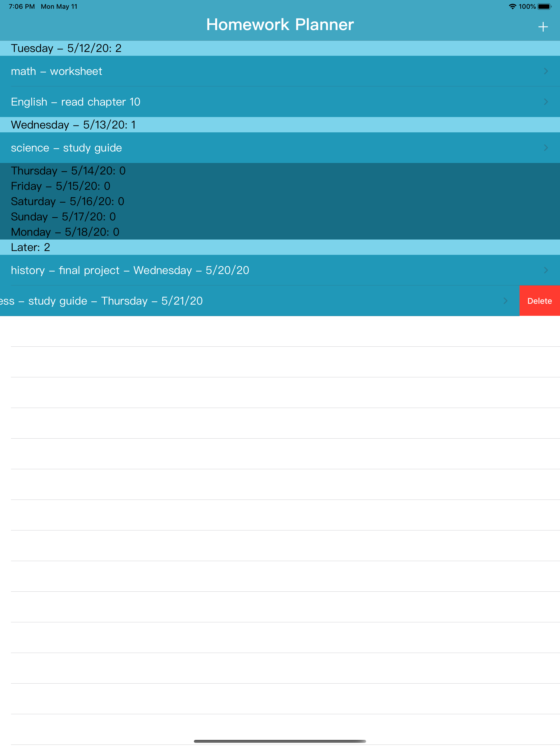This screenshot has height=747, width=560.
Task: Expand chevron on study guide Thursday 5/21/20 row
Action: (x=505, y=301)
